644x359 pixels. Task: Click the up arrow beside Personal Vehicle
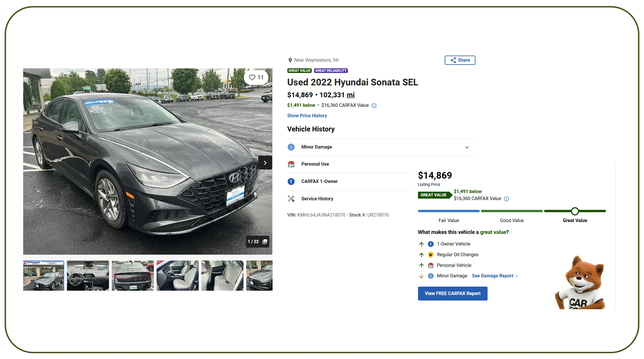click(x=421, y=265)
